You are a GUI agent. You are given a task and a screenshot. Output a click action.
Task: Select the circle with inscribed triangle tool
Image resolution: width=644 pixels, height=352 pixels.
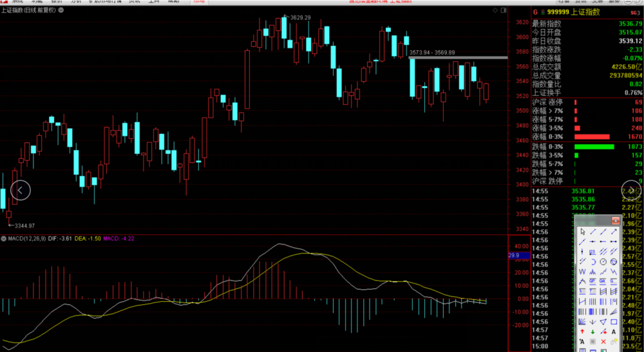point(614,261)
